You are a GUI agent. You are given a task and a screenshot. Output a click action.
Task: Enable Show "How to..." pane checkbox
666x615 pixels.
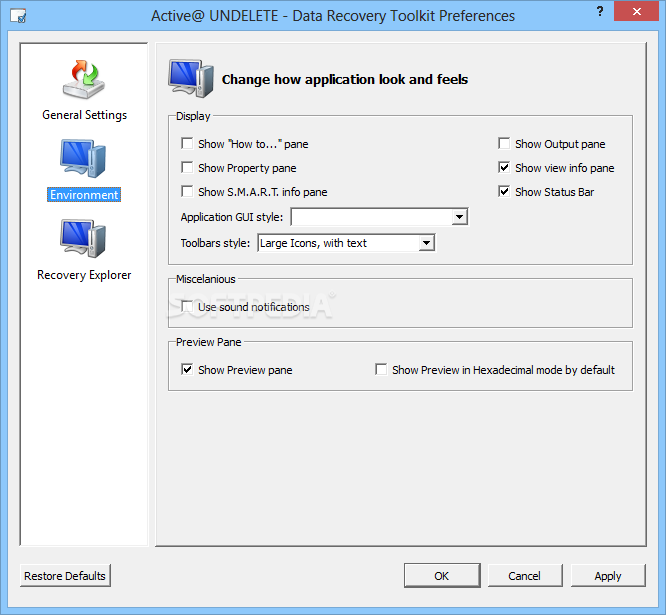tap(187, 143)
